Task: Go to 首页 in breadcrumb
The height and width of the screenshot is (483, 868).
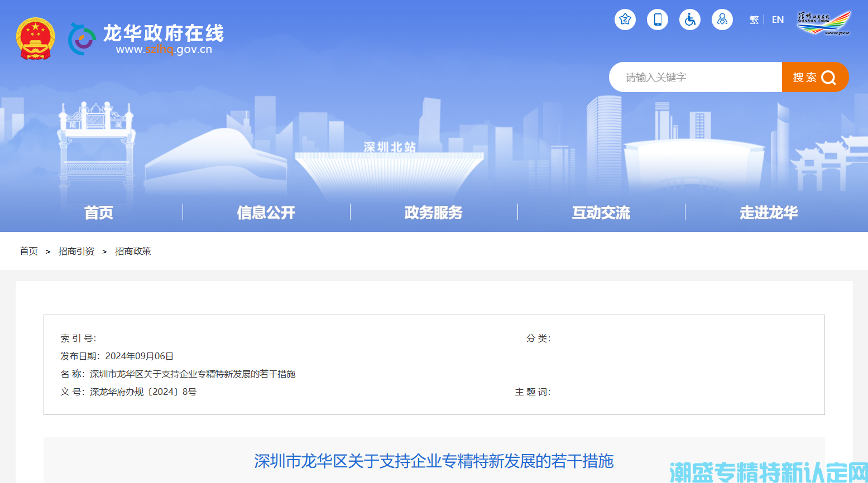Action: 29,251
